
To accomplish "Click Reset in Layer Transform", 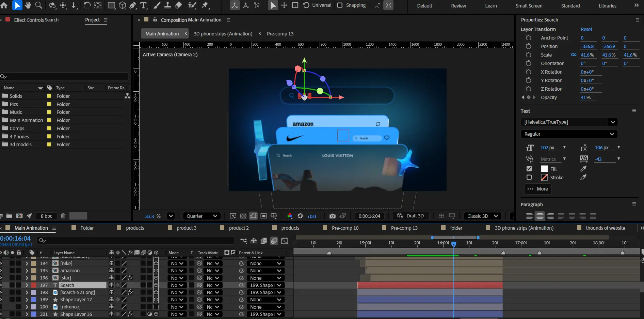I will [586, 29].
